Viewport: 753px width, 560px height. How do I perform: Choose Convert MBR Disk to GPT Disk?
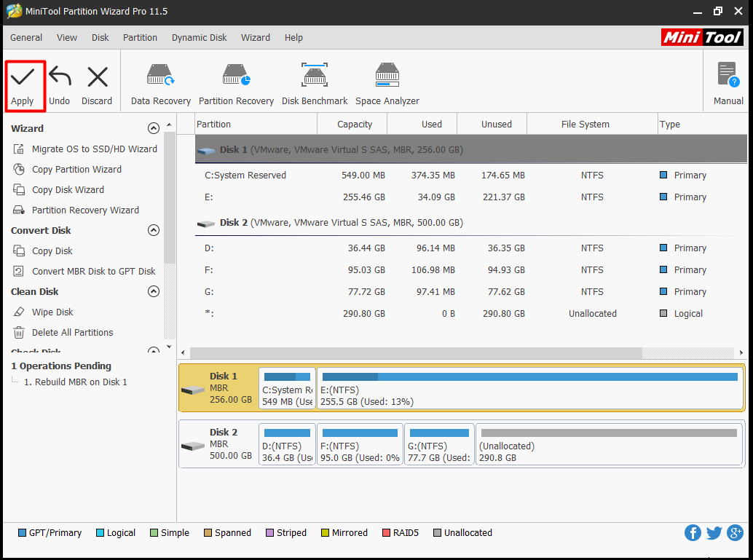pyautogui.click(x=93, y=272)
